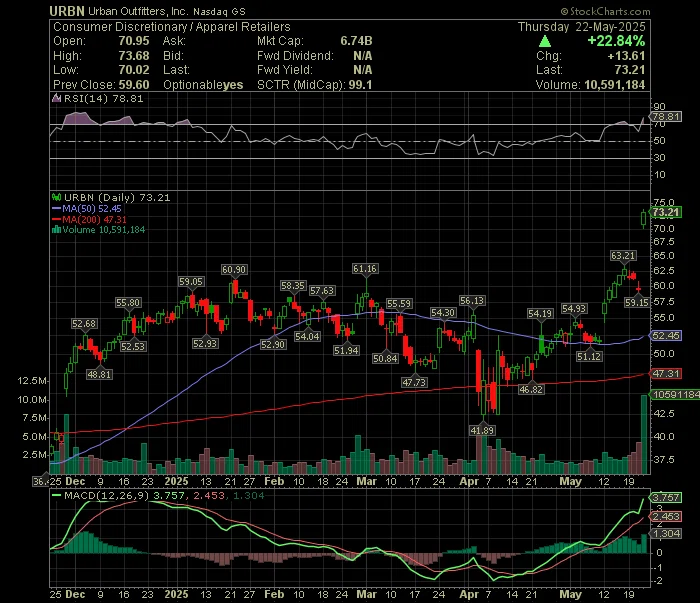This screenshot has height=603, width=700.
Task: Click the blue 52.45 axis tag
Action: tap(666, 336)
